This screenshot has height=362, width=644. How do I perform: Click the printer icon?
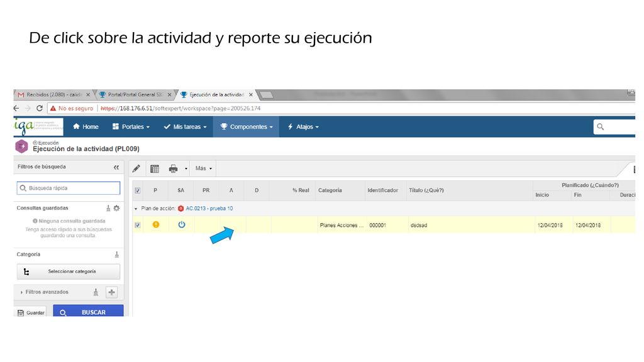tap(174, 168)
